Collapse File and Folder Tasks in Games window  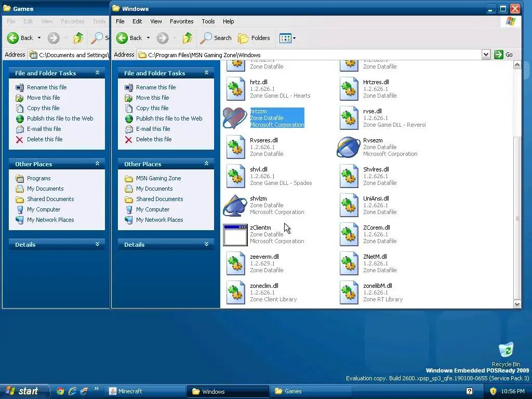point(97,73)
